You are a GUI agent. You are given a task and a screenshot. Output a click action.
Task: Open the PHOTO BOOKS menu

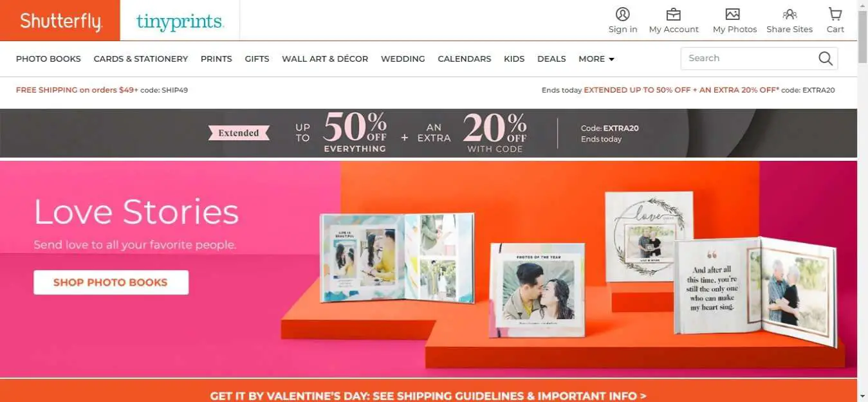click(48, 59)
